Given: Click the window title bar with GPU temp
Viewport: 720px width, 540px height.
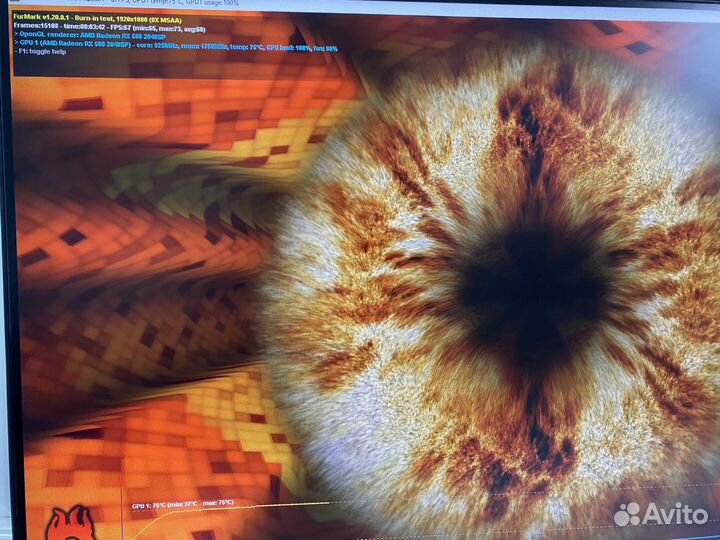Looking at the screenshot, I should [x=200, y=4].
